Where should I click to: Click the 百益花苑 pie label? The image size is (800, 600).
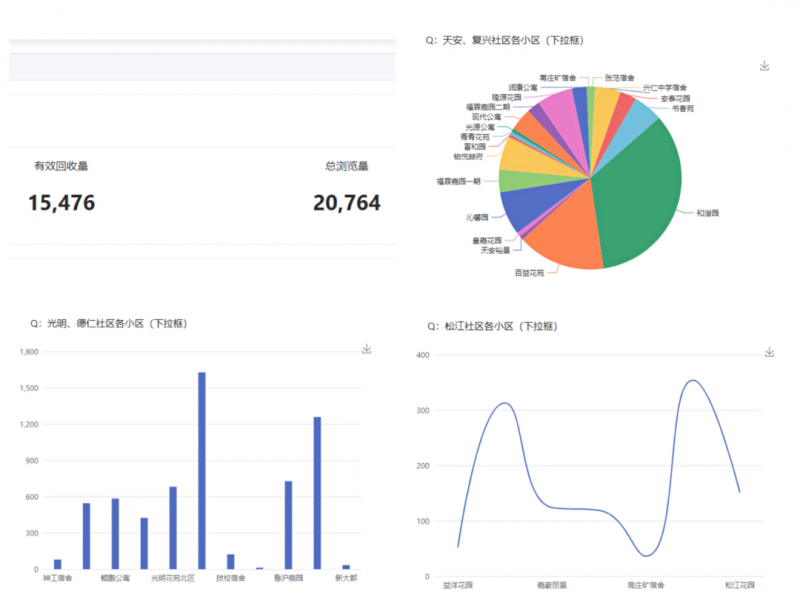click(x=529, y=273)
